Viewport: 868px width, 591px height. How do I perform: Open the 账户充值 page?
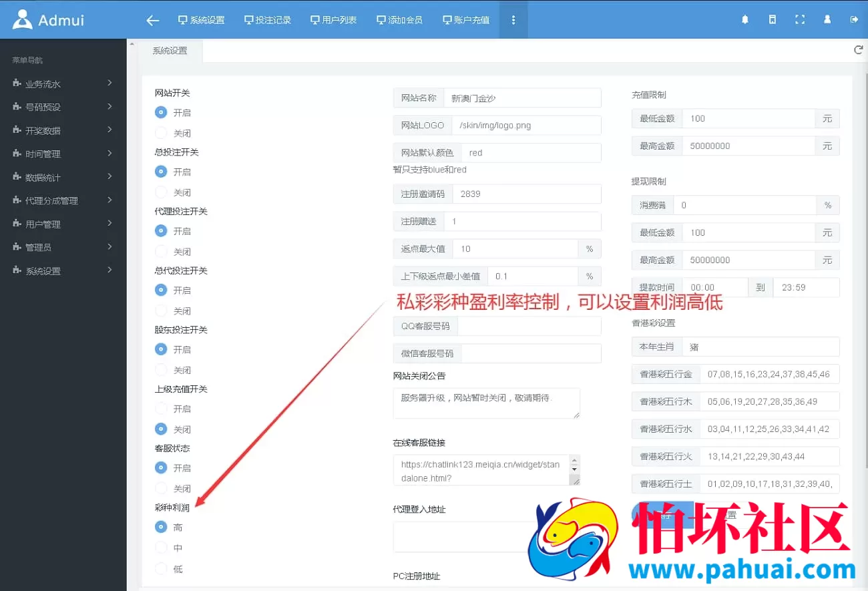pos(466,19)
